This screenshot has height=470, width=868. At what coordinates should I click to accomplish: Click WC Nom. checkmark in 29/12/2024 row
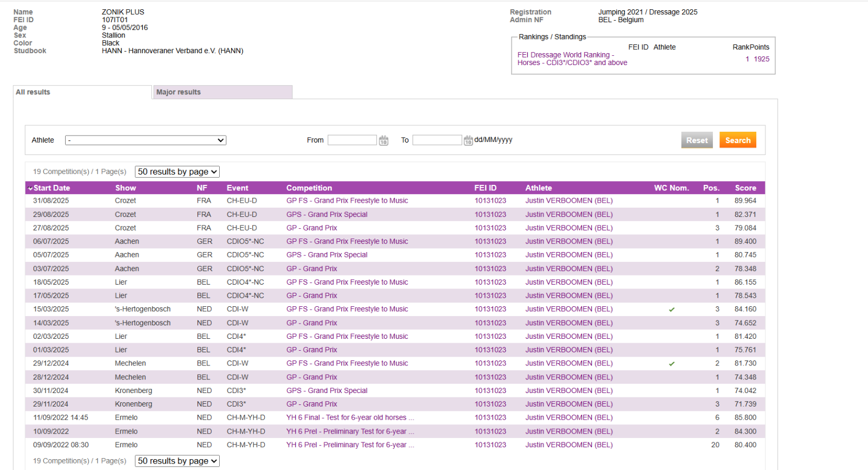(x=672, y=364)
